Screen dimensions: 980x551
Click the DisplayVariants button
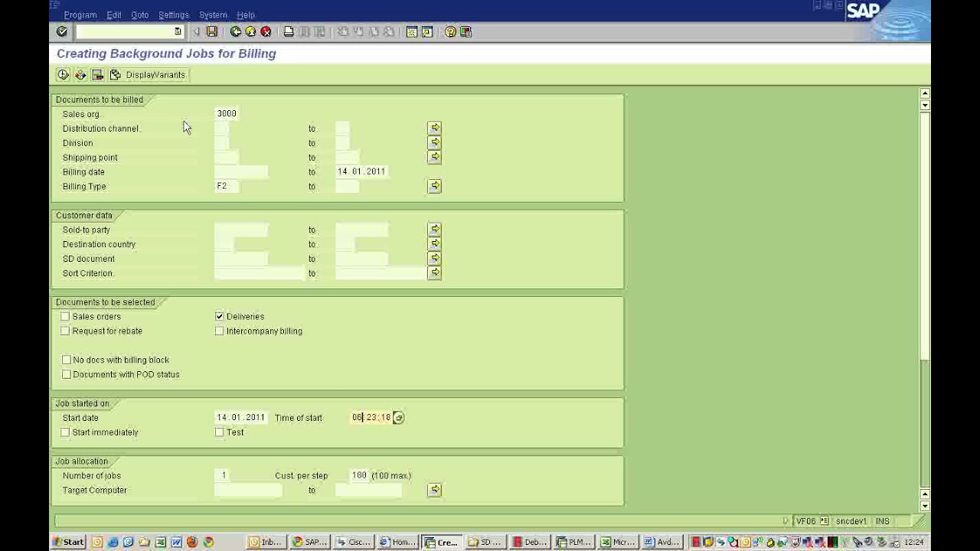coord(148,74)
